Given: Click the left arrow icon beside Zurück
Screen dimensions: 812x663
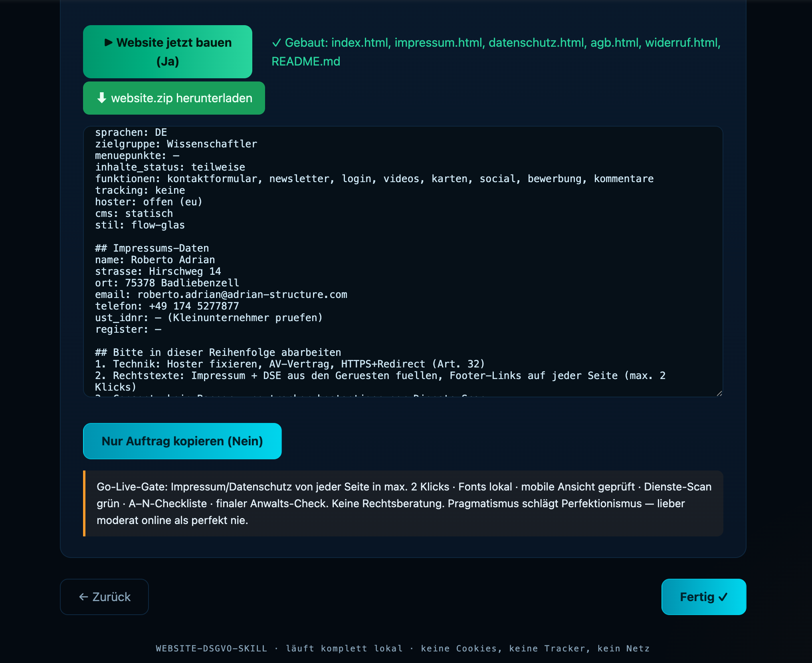Looking at the screenshot, I should pos(83,597).
